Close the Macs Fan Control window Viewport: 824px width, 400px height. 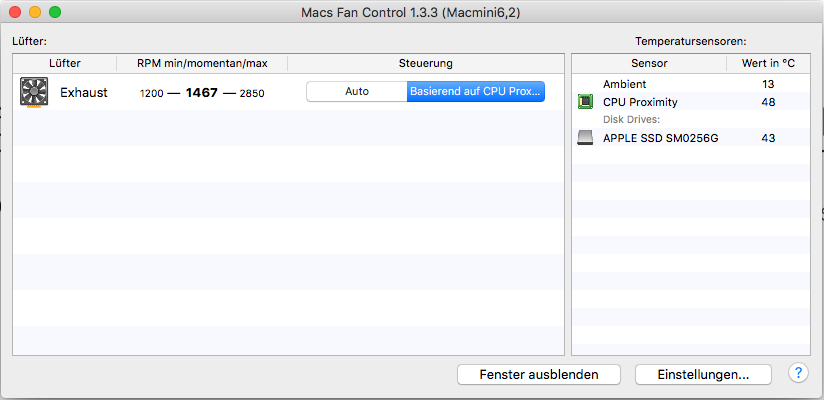15,12
